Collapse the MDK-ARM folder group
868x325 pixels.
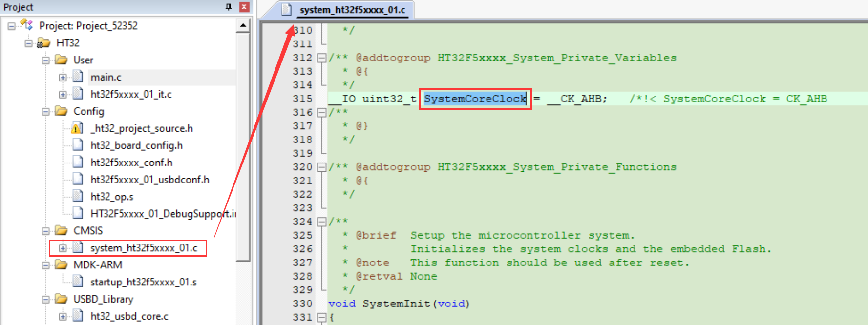tap(45, 265)
